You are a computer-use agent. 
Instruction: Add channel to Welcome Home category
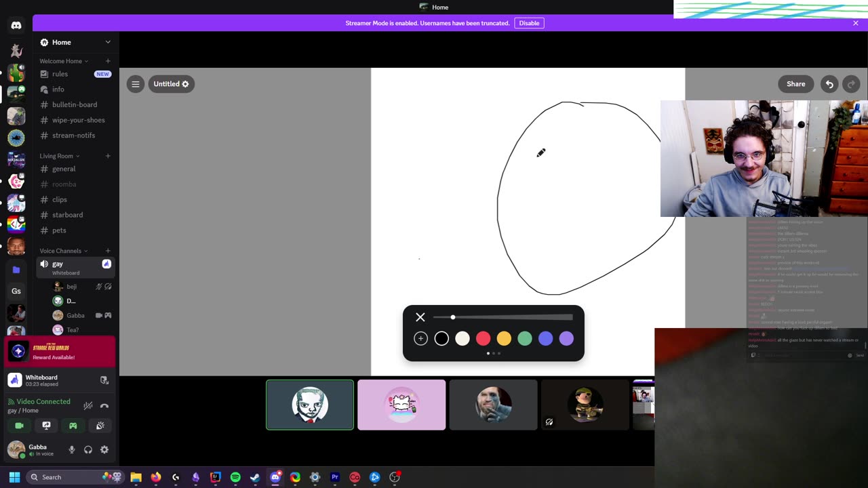[108, 61]
